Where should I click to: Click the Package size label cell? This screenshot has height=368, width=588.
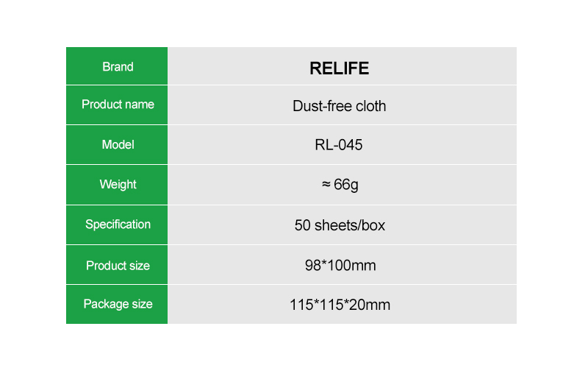(118, 304)
